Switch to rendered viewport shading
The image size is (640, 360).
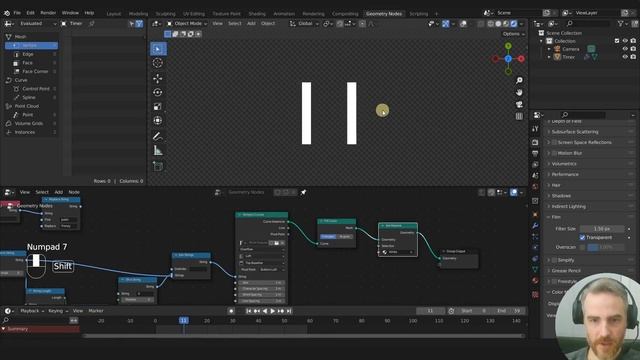(x=514, y=24)
